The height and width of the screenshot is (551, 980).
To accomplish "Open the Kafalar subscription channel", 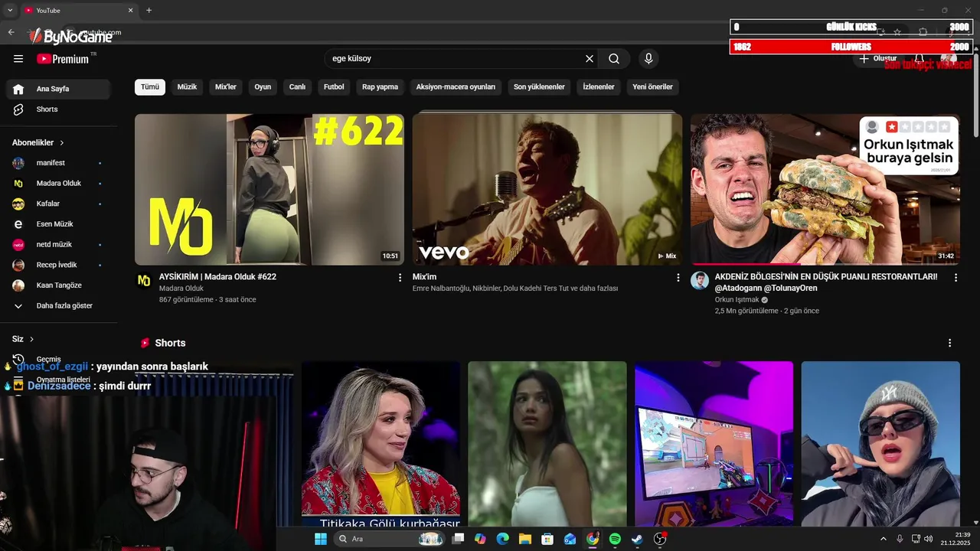I will 58,204.
